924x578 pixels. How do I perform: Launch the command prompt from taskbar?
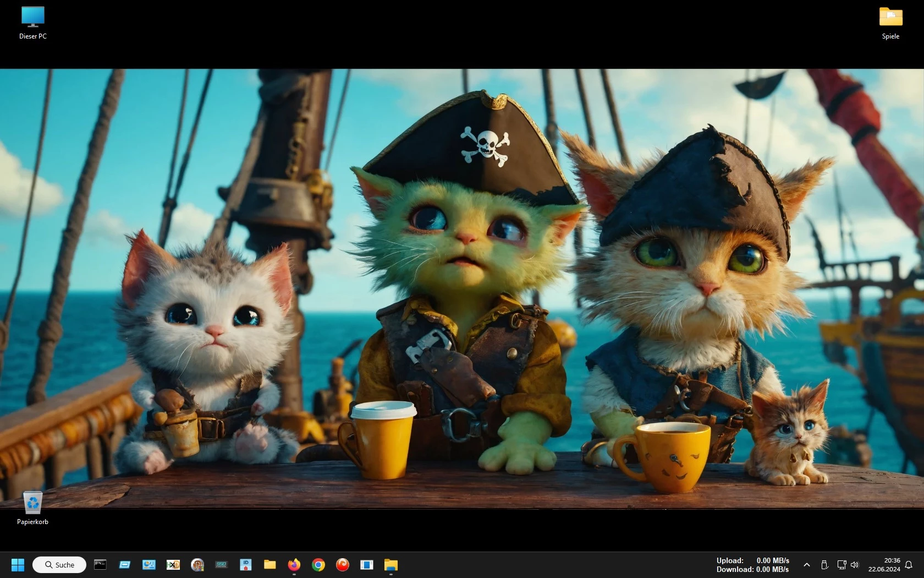tap(100, 564)
